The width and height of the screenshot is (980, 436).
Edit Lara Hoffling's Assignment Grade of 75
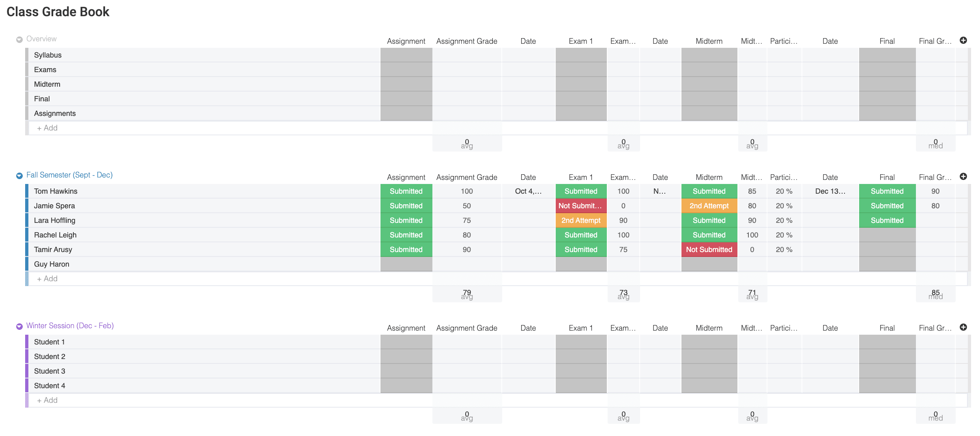click(x=467, y=220)
